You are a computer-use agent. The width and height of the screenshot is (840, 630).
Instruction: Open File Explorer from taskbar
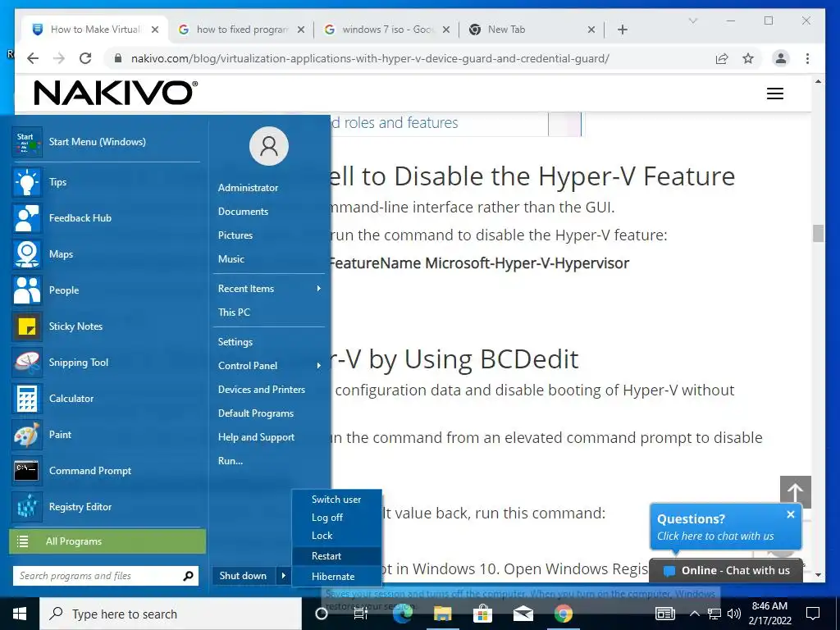(x=442, y=614)
